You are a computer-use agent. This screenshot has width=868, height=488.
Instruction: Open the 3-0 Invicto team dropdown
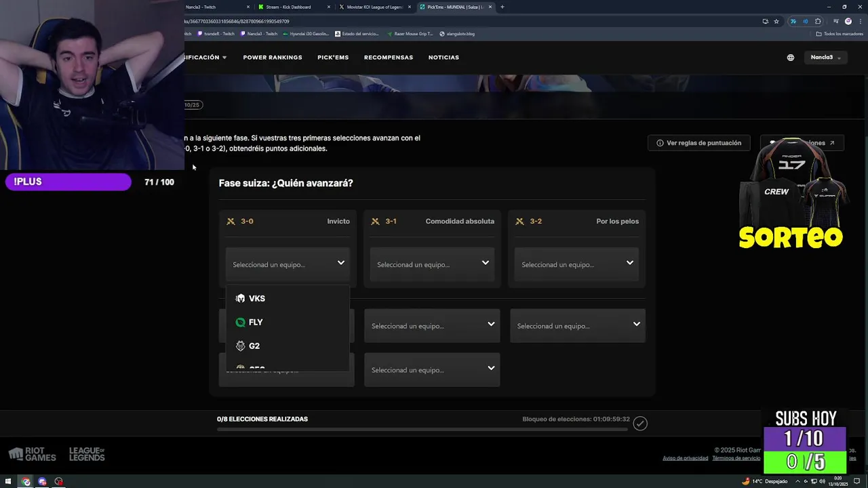288,264
